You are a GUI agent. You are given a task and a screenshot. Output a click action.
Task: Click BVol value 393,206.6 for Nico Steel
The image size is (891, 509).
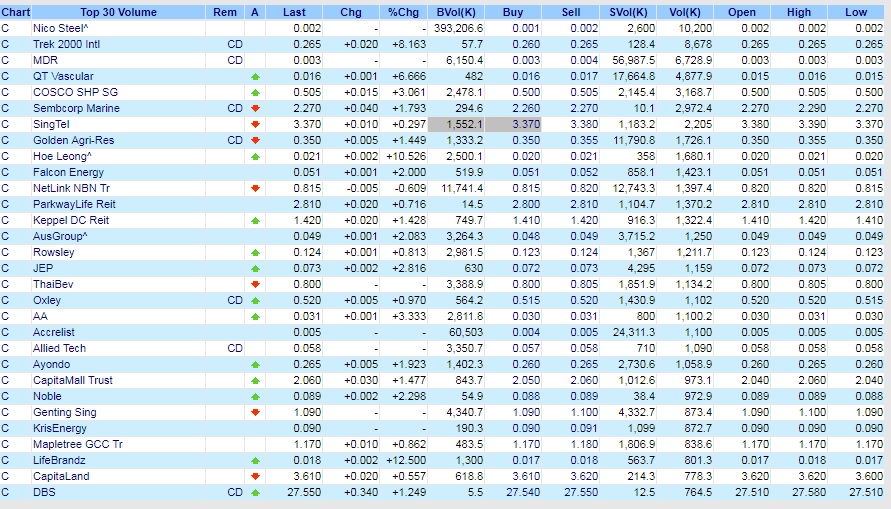(458, 28)
